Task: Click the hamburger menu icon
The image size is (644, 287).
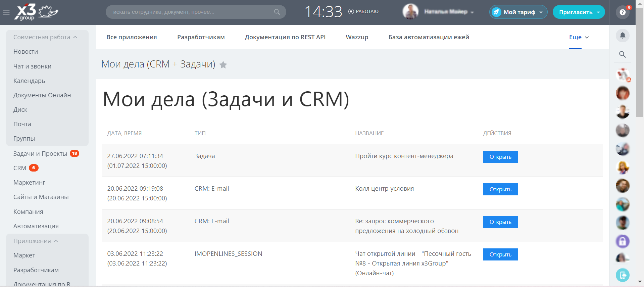Action: click(x=6, y=12)
